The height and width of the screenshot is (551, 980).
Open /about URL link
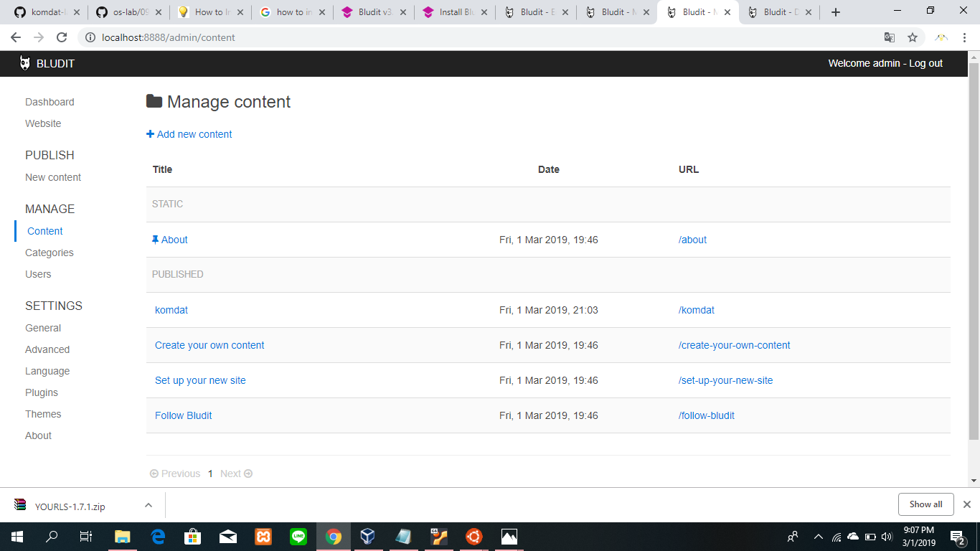click(x=692, y=240)
